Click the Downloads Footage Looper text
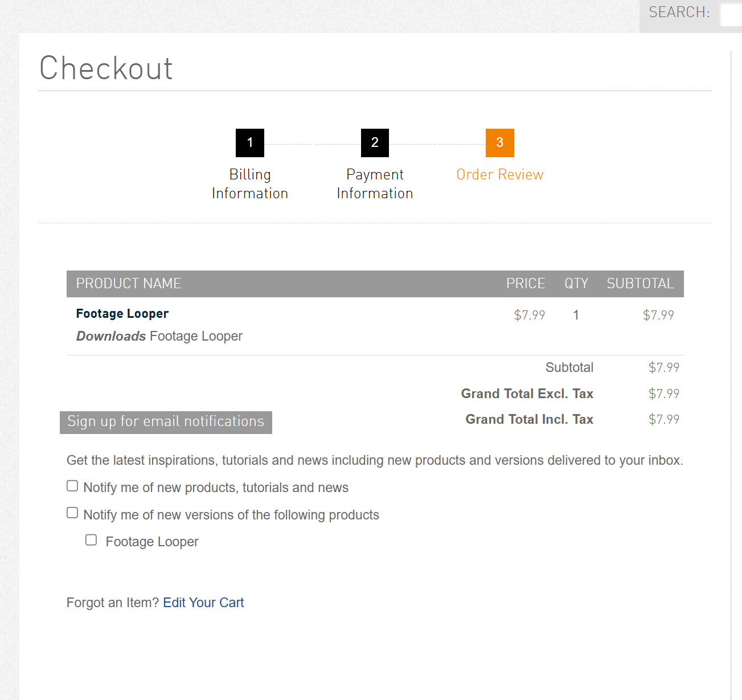The image size is (742, 700). coord(159,336)
